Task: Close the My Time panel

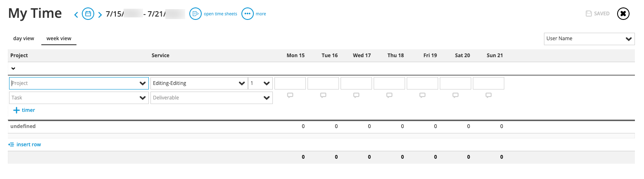Action: click(623, 14)
